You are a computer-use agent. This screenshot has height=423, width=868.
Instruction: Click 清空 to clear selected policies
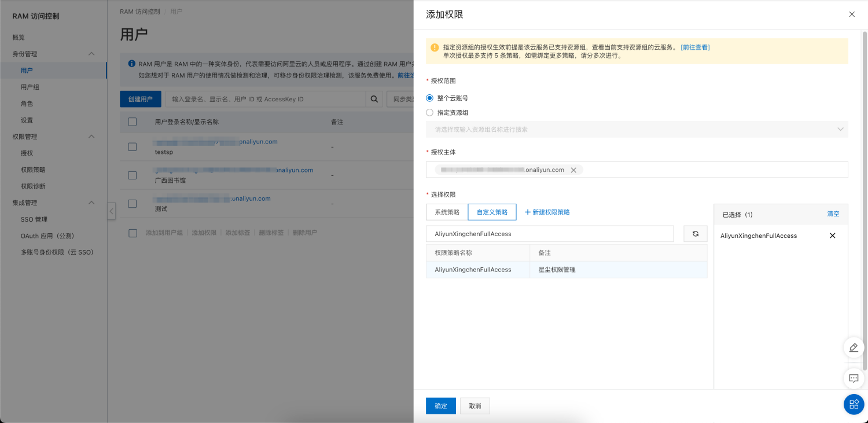(x=833, y=214)
